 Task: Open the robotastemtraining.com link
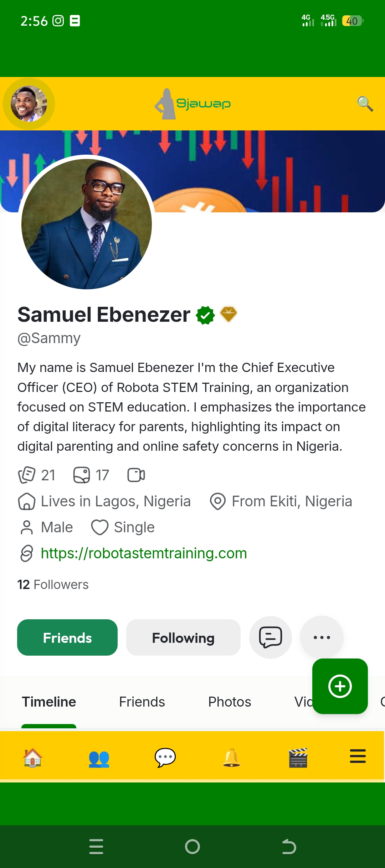(144, 553)
